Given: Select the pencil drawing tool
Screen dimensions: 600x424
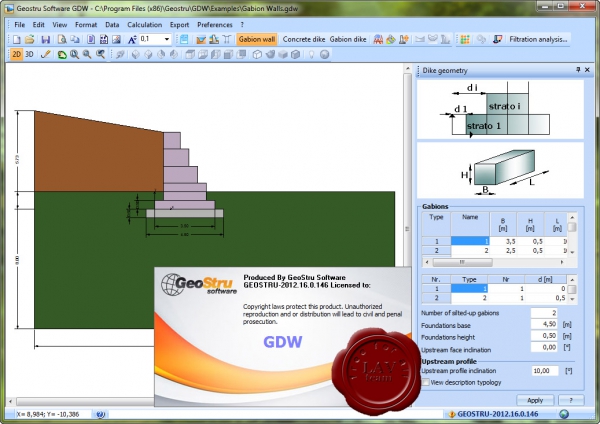Looking at the screenshot, I should (45, 54).
